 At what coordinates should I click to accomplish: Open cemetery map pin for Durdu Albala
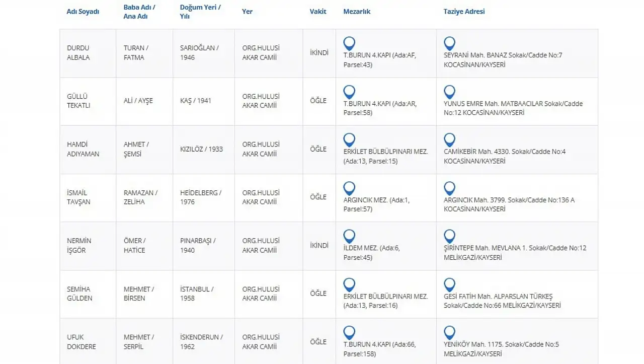[x=349, y=43]
